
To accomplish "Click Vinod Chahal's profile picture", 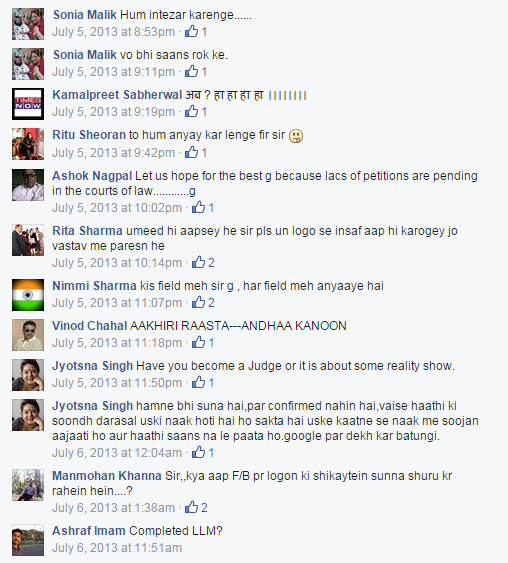I will pos(28,335).
